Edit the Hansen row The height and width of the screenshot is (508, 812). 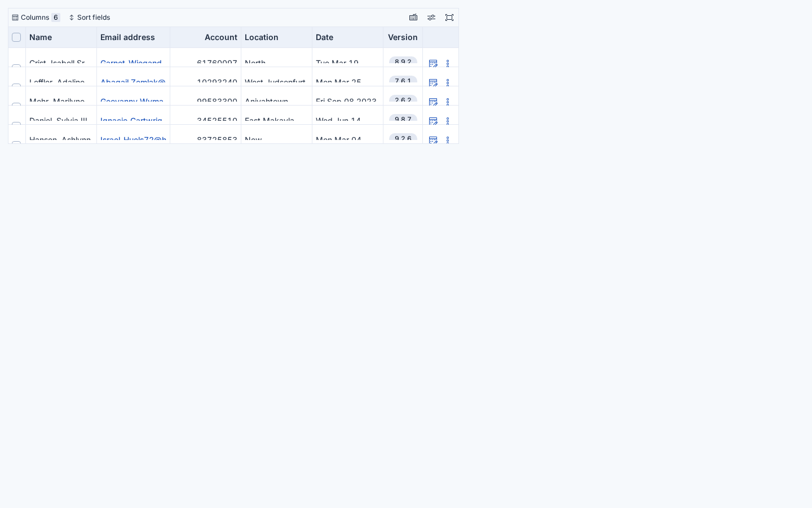click(433, 139)
